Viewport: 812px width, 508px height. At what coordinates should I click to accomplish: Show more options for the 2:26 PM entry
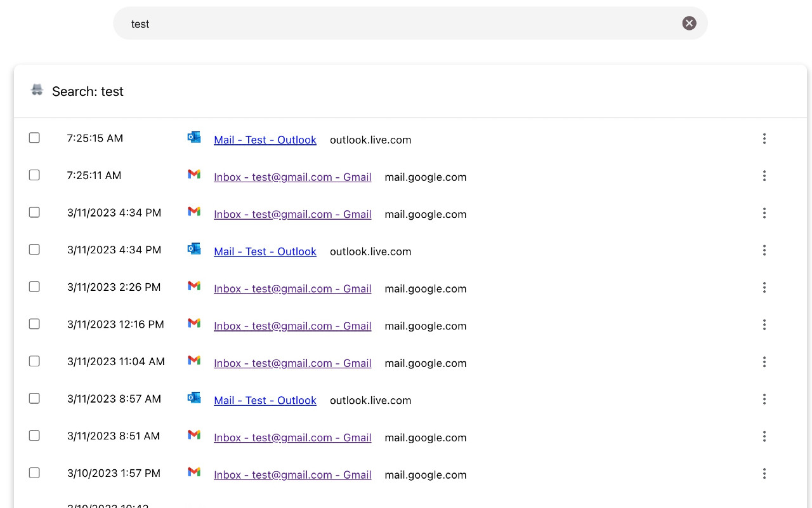click(764, 288)
